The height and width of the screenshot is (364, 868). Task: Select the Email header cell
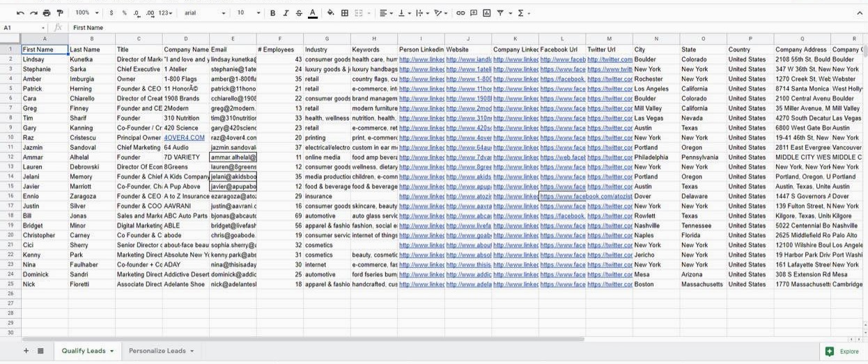(x=233, y=50)
